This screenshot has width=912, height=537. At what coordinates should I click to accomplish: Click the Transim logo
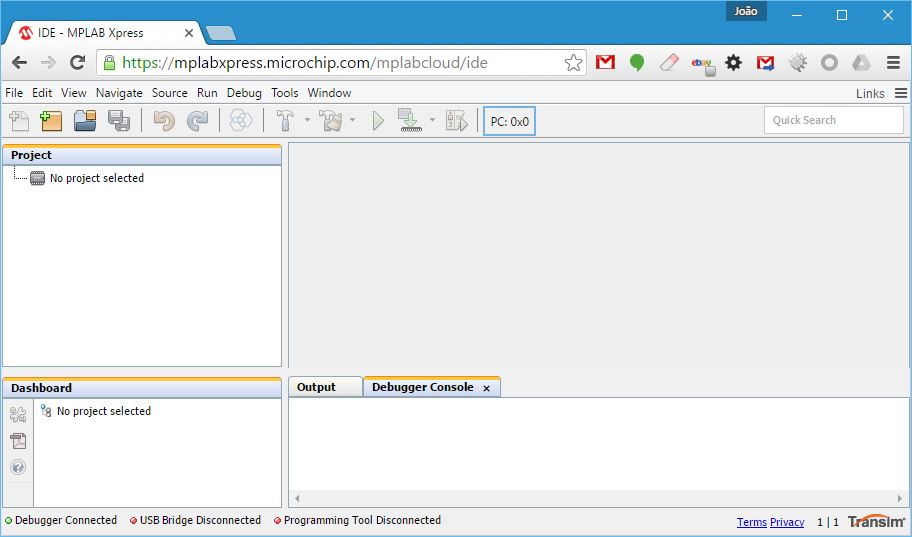point(877,521)
